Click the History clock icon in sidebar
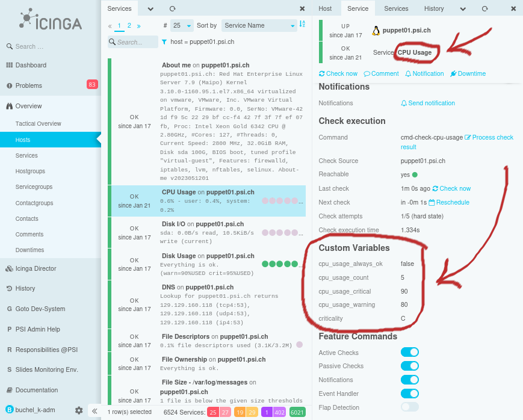This screenshot has width=523, height=420. coord(10,288)
